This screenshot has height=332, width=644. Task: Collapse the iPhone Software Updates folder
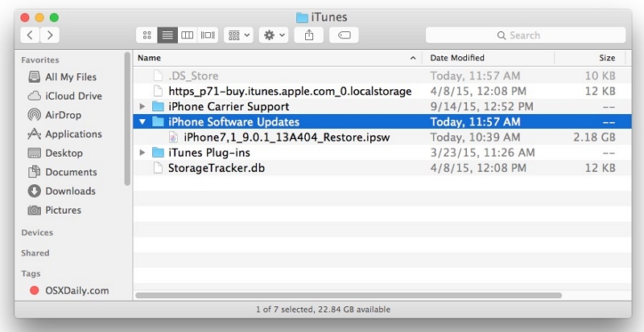click(142, 122)
